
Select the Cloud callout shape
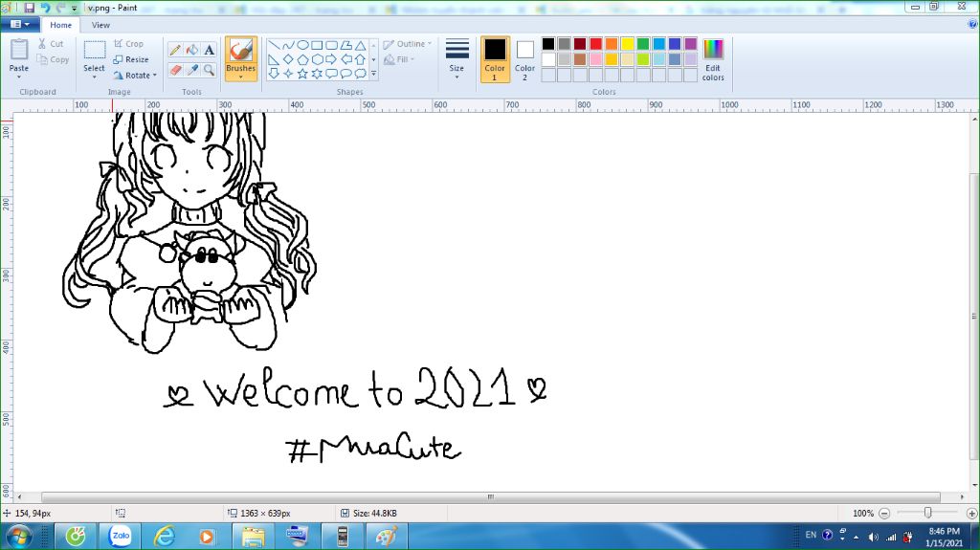tap(360, 74)
